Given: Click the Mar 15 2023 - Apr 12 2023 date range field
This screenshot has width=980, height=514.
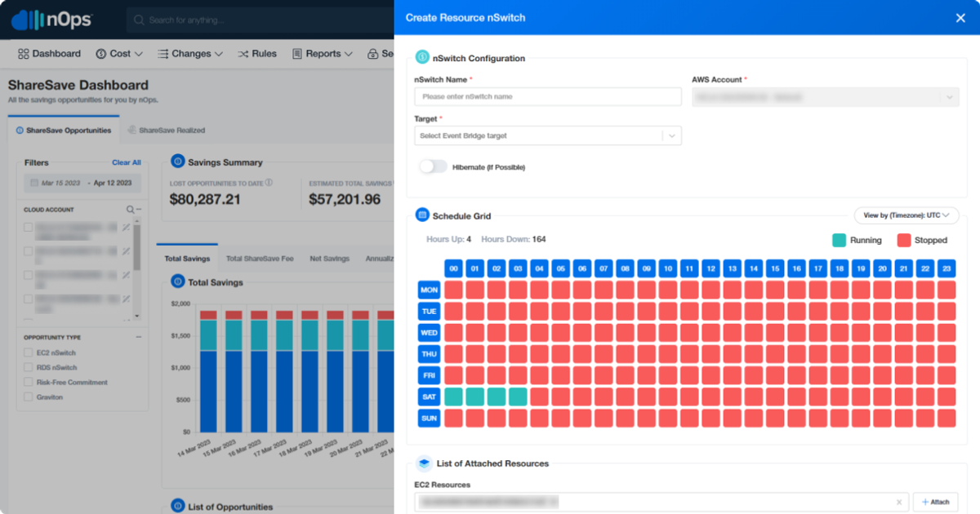Looking at the screenshot, I should coord(82,184).
